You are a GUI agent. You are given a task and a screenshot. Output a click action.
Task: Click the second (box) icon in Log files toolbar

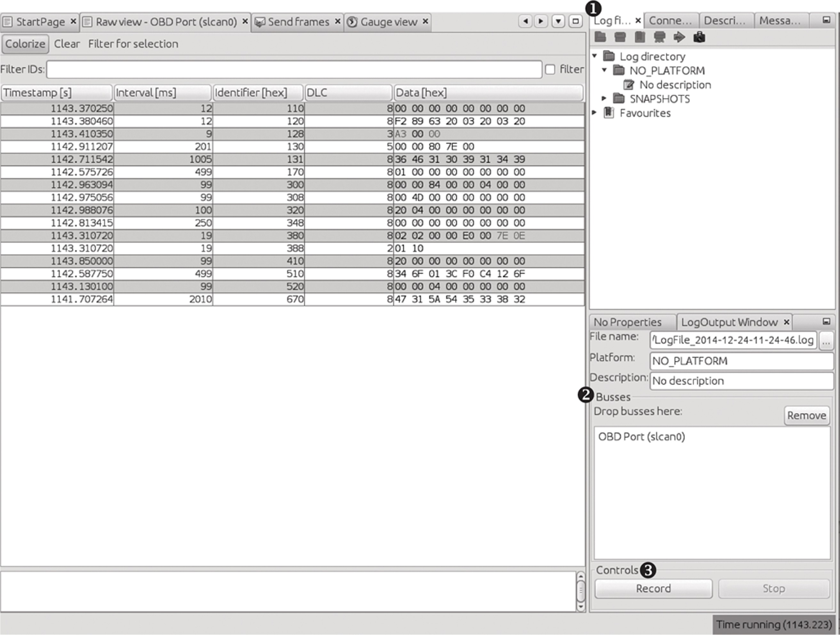620,37
